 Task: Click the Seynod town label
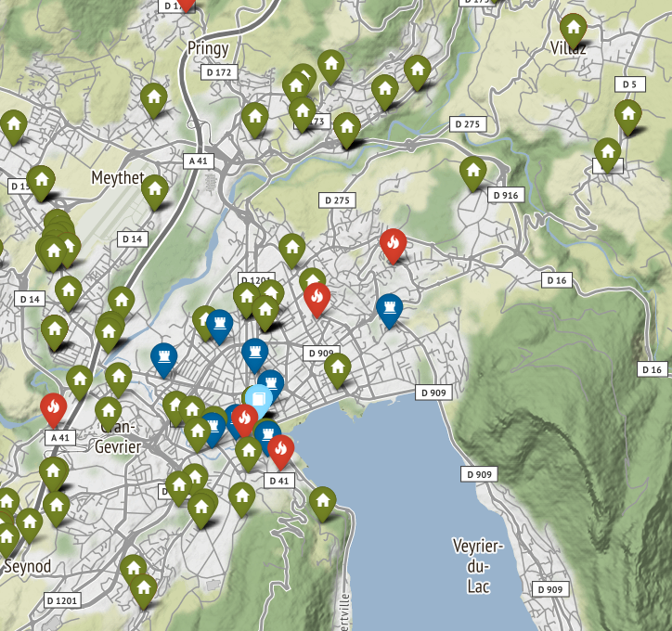[28, 566]
